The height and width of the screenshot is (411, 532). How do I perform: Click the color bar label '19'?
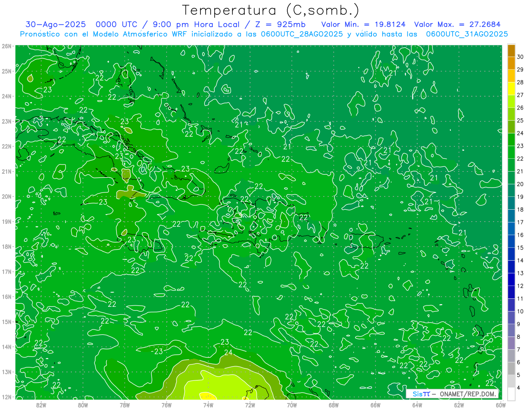coord(520,196)
